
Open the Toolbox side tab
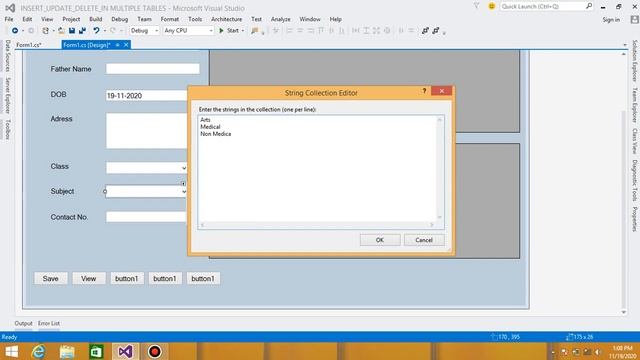7,129
